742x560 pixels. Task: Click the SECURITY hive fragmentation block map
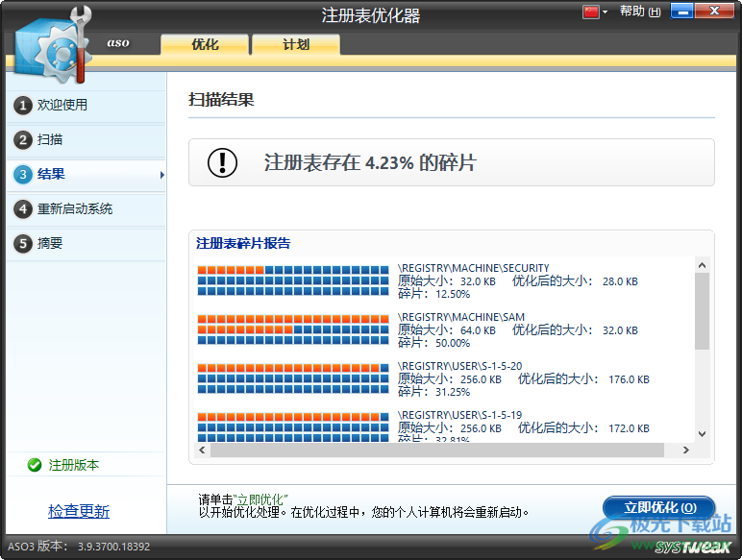293,280
